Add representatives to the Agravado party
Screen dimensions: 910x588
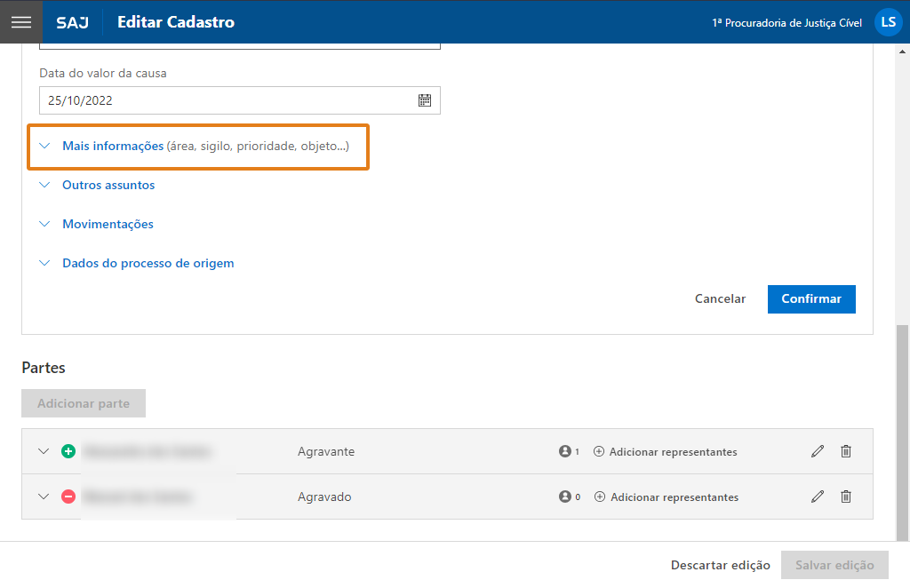667,497
